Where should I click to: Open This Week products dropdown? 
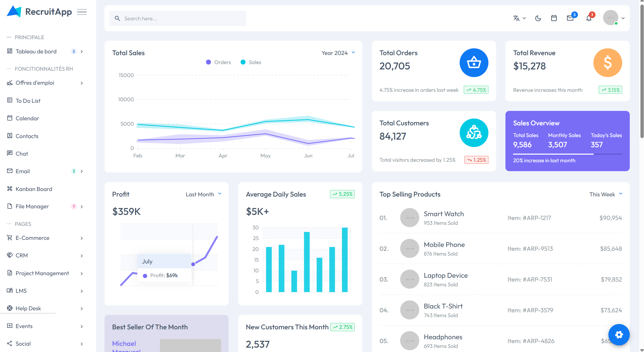pos(606,194)
